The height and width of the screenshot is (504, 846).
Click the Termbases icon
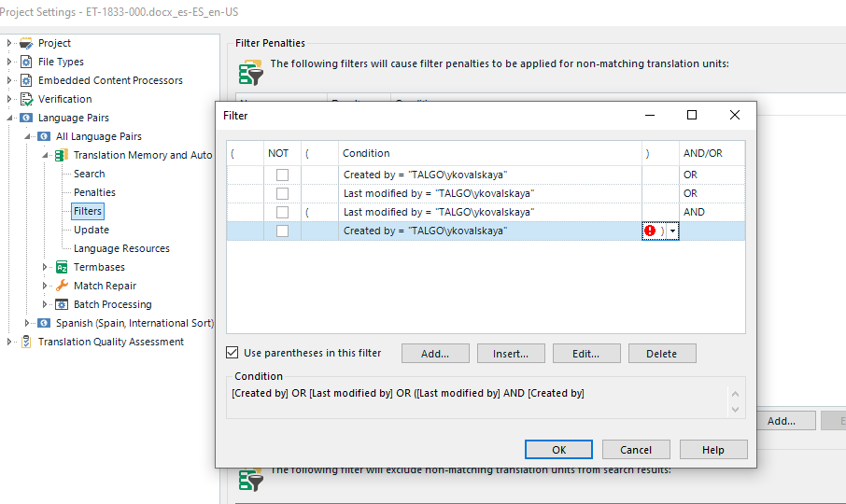62,267
